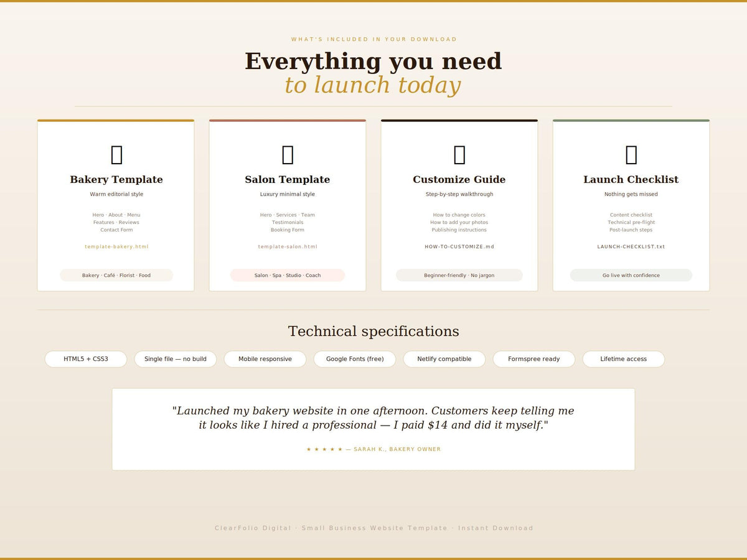Click the Luxury minimal style subtitle
This screenshot has height=560, width=747.
click(x=288, y=194)
